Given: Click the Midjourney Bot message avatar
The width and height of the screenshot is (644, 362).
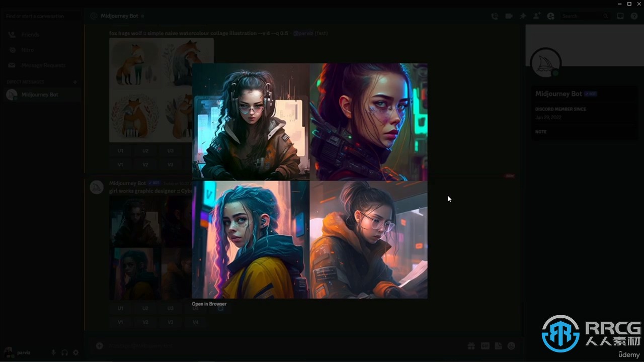Looking at the screenshot, I should (96, 188).
